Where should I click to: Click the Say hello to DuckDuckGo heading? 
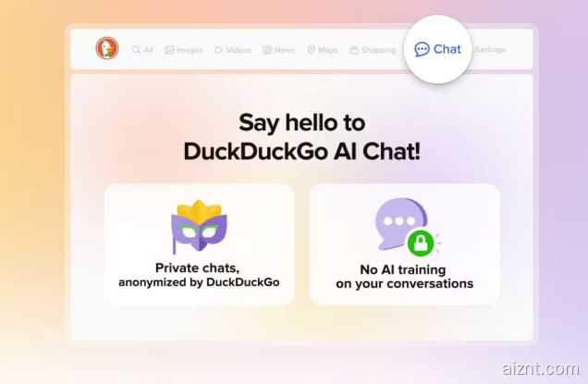tap(302, 137)
